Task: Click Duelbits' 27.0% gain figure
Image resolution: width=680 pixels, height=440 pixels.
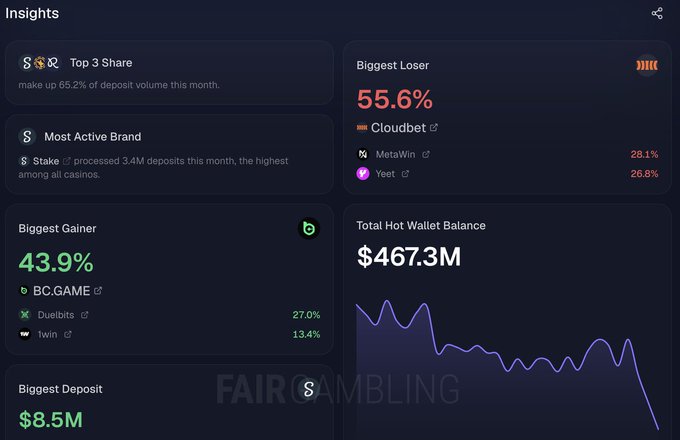Action: [x=306, y=315]
